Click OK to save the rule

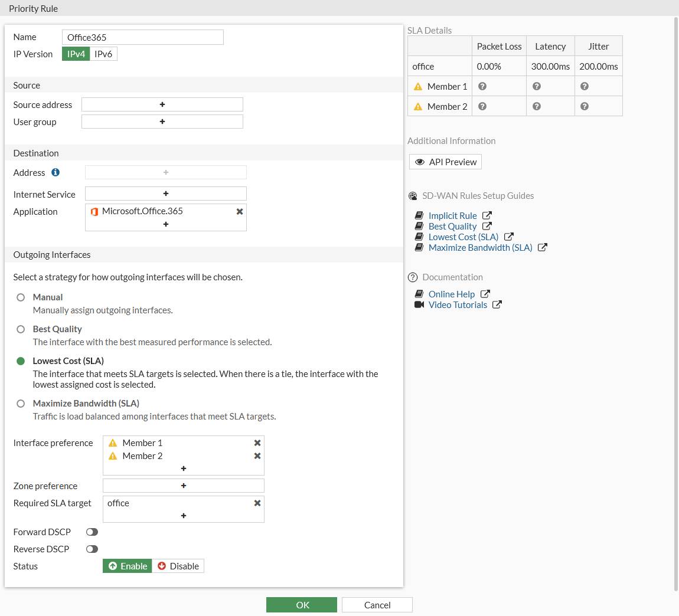tap(302, 605)
